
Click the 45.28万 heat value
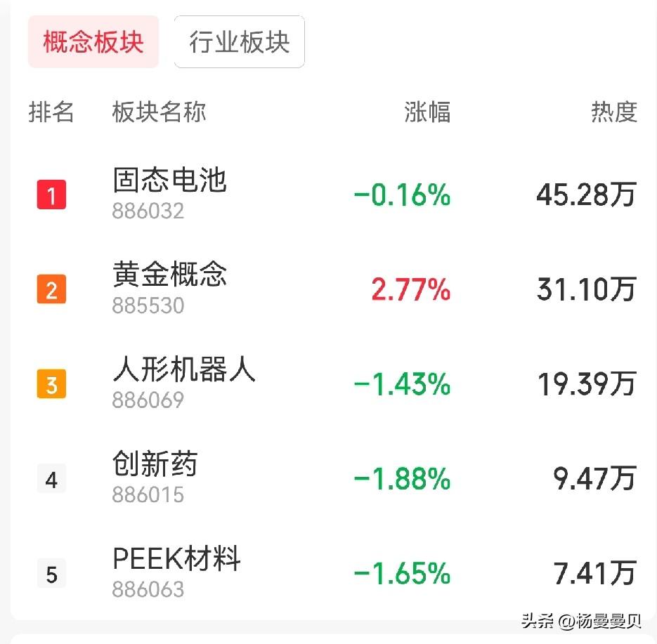[x=587, y=195]
